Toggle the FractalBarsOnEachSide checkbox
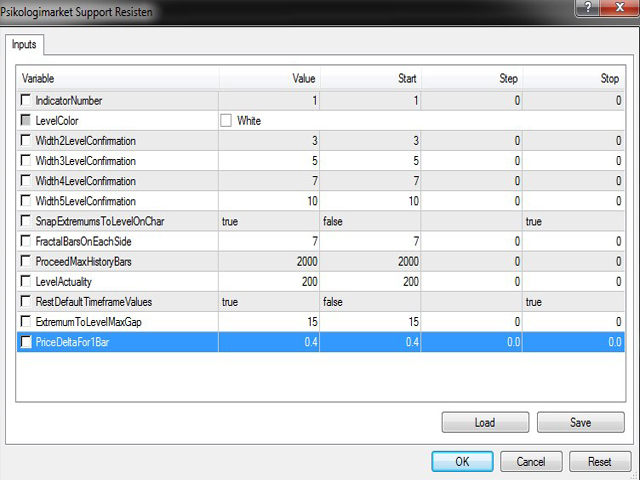The width and height of the screenshot is (640, 480). (26, 241)
